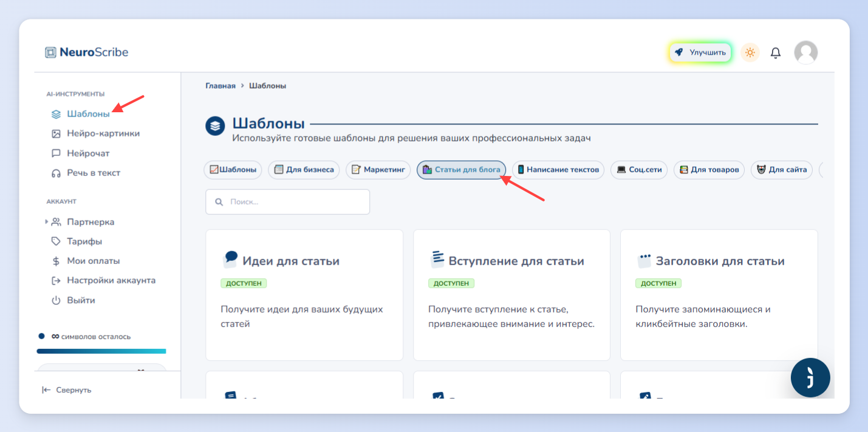Click the dots icon of Заголовки для статьи

[644, 260]
